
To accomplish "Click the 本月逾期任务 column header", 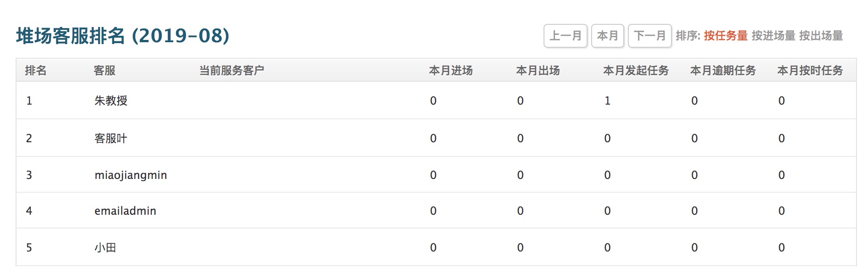I will (723, 71).
